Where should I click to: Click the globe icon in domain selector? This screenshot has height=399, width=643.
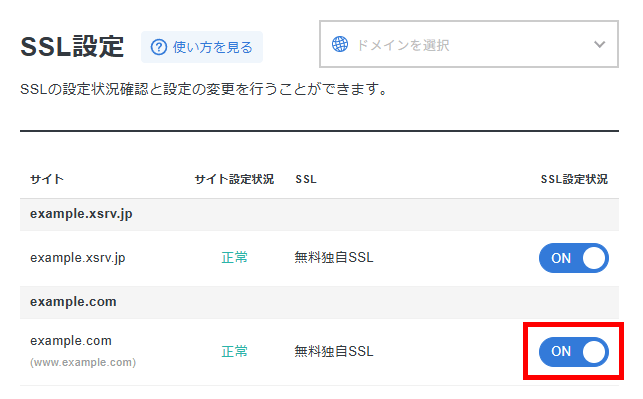coord(340,44)
